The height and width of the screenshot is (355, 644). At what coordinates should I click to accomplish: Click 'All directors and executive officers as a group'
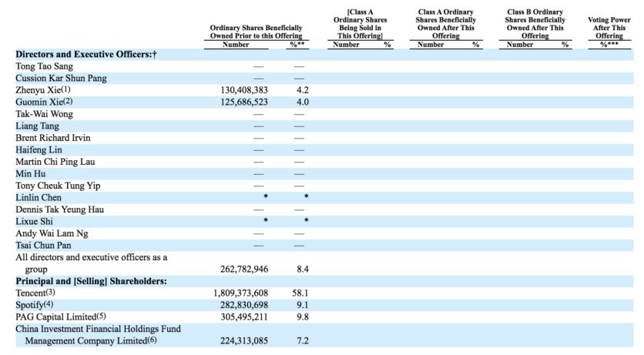[x=92, y=263]
